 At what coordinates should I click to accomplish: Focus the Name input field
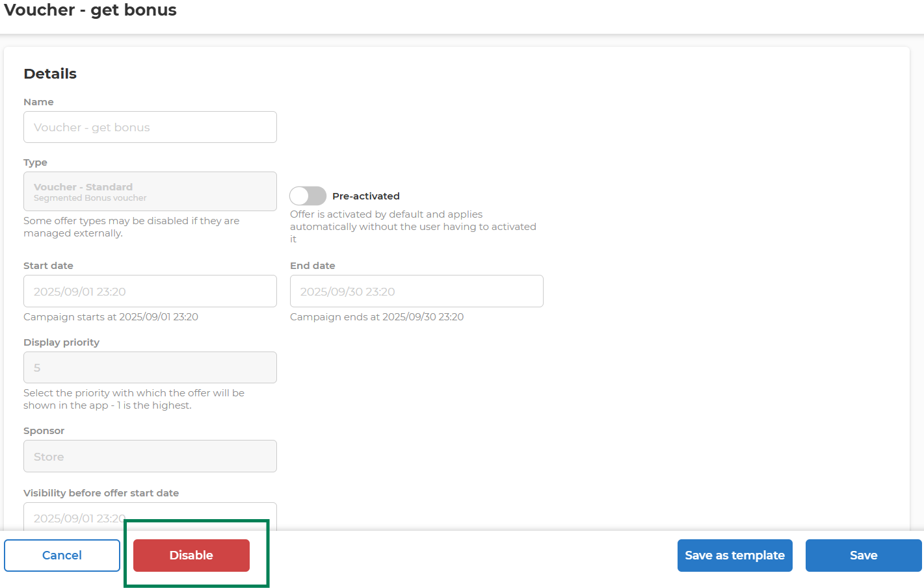(150, 127)
